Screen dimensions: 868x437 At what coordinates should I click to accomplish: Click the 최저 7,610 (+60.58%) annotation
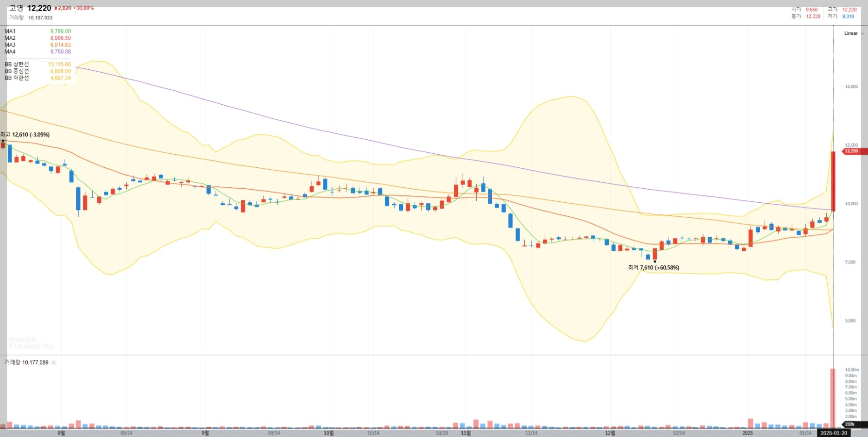pos(653,268)
